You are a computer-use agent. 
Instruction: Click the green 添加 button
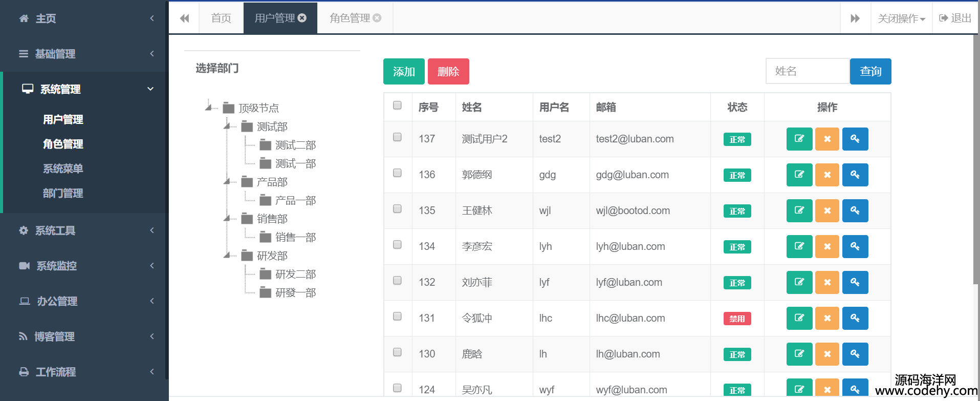pos(404,71)
